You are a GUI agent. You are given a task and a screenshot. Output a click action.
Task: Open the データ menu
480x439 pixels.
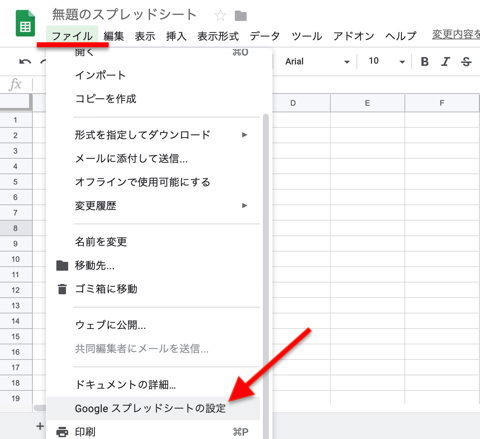pos(265,36)
